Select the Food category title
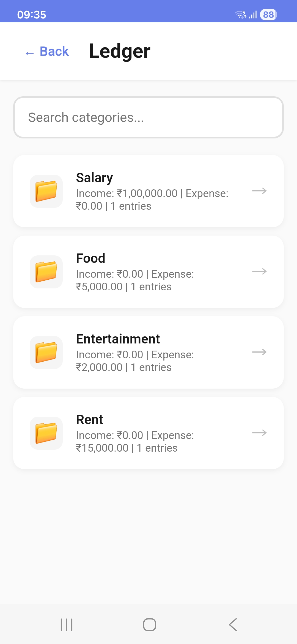Image resolution: width=297 pixels, height=644 pixels. point(90,258)
